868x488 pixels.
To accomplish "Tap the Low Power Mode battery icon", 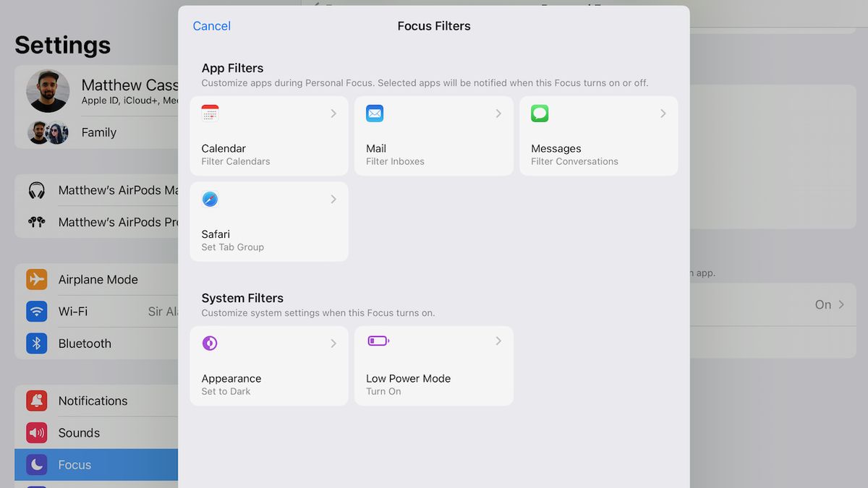I will click(x=378, y=341).
